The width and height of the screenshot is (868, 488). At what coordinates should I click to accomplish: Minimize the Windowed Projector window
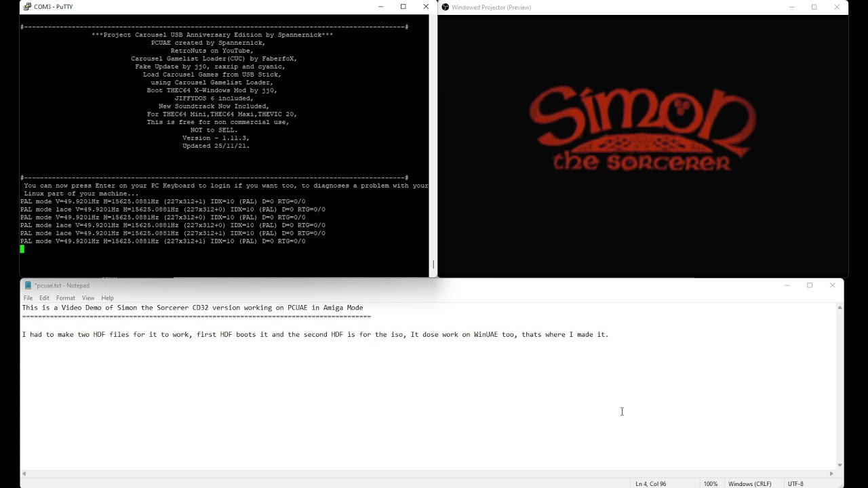point(791,7)
